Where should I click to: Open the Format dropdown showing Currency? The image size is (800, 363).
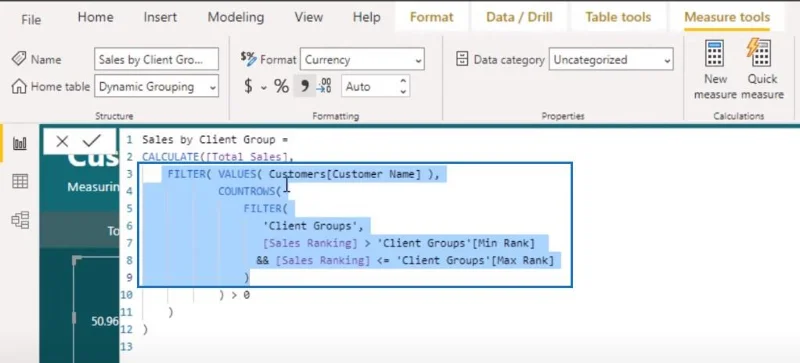[362, 60]
